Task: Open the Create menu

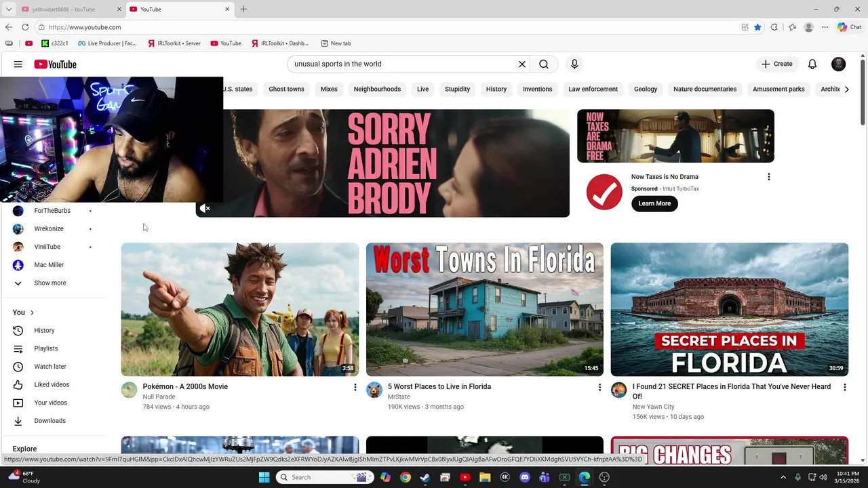Action: [777, 64]
